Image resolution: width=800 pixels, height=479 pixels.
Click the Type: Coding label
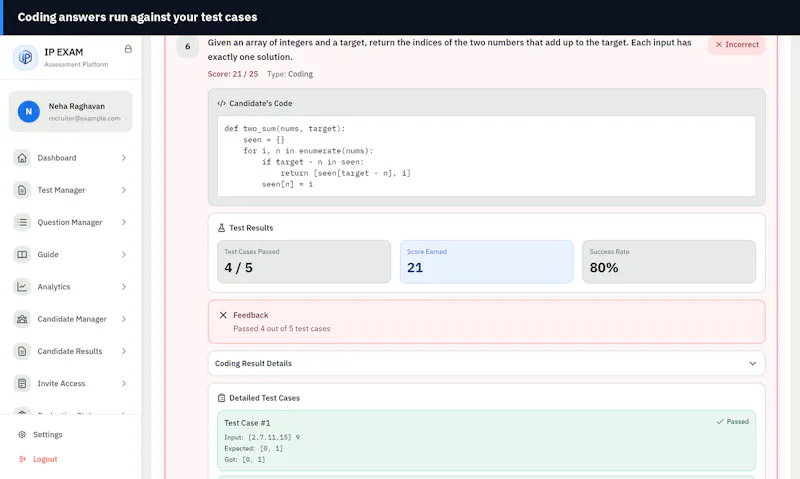(x=290, y=74)
